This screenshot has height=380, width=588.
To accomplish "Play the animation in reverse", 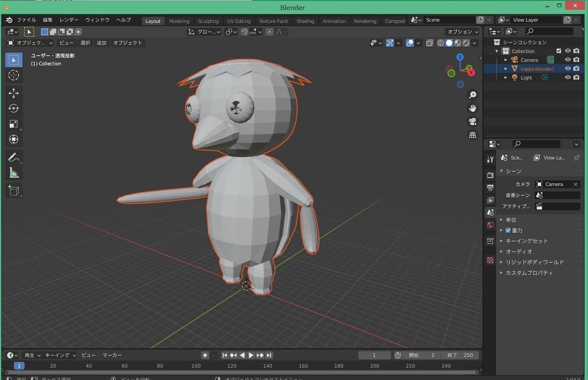I will (x=242, y=355).
